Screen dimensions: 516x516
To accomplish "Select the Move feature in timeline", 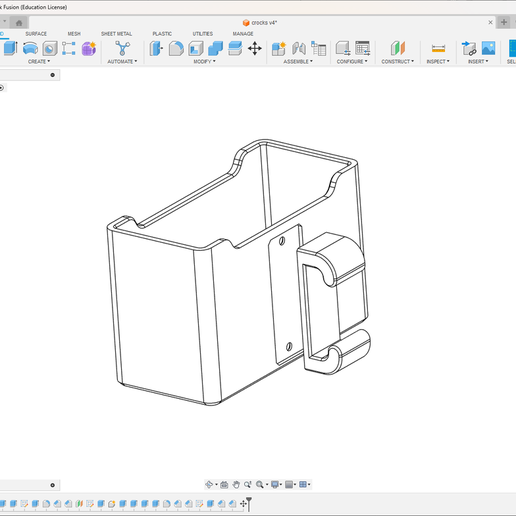I will coord(243,504).
